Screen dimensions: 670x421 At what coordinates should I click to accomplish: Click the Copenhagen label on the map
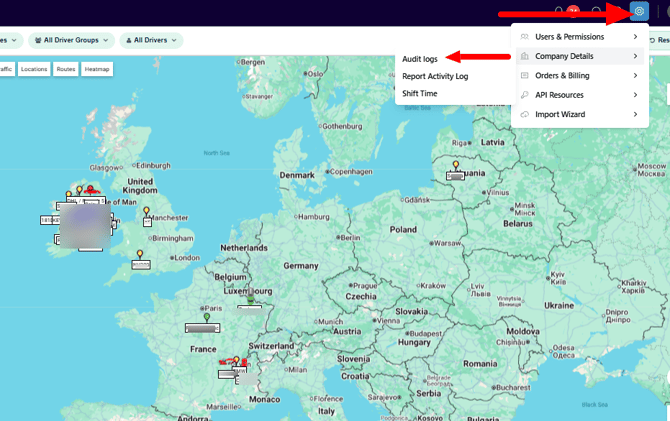click(x=351, y=171)
